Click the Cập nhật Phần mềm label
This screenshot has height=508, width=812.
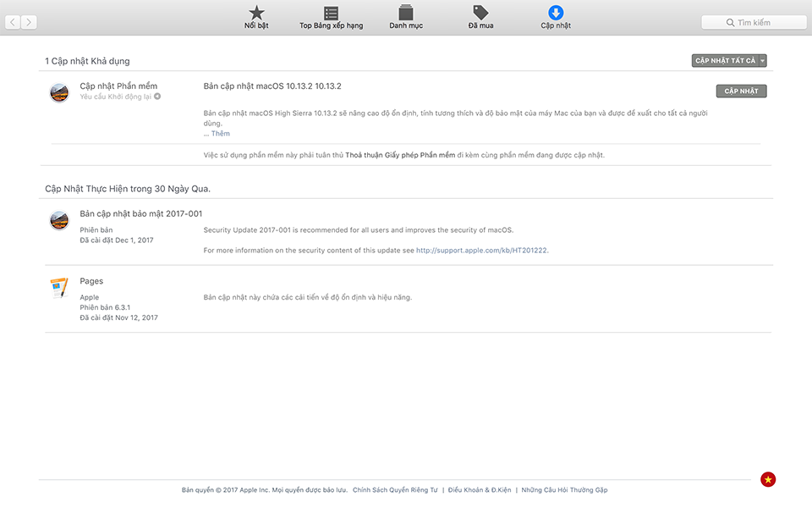pos(118,86)
